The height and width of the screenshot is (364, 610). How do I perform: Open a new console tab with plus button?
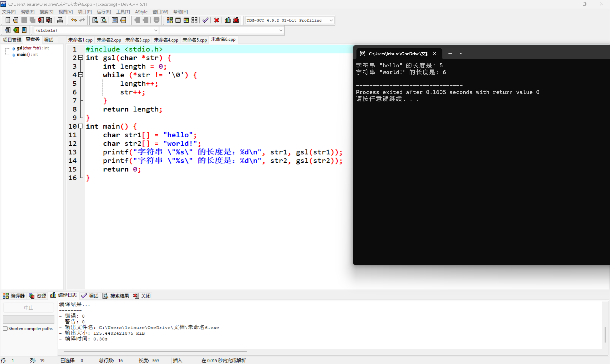point(450,53)
